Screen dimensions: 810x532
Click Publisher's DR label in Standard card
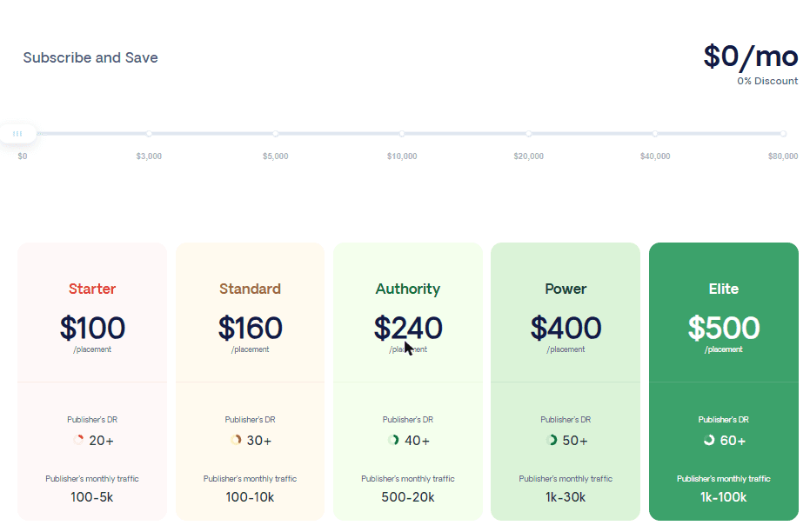[x=250, y=420]
